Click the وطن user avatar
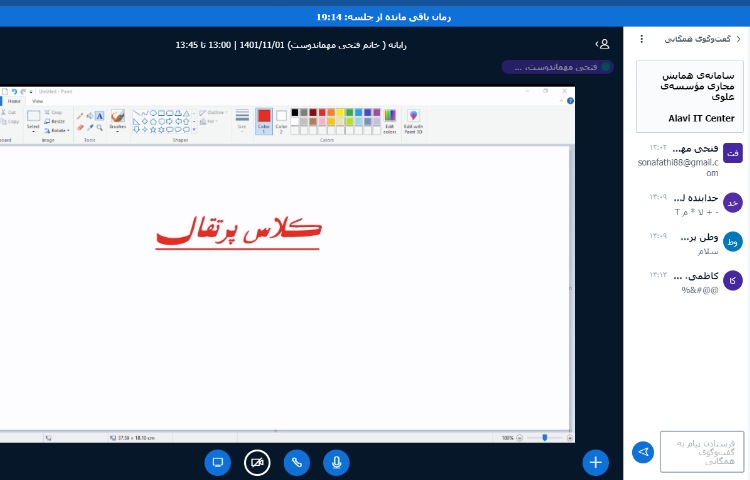Viewport: 750px width, 480px height. click(733, 241)
